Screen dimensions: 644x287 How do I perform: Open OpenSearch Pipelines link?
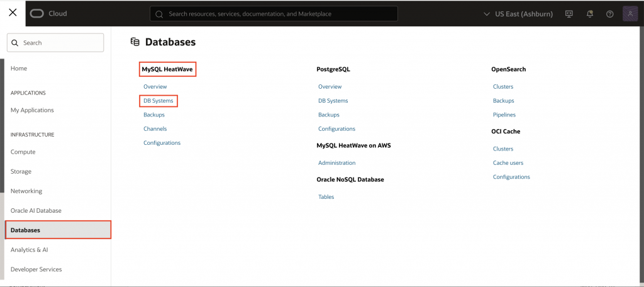click(x=504, y=115)
